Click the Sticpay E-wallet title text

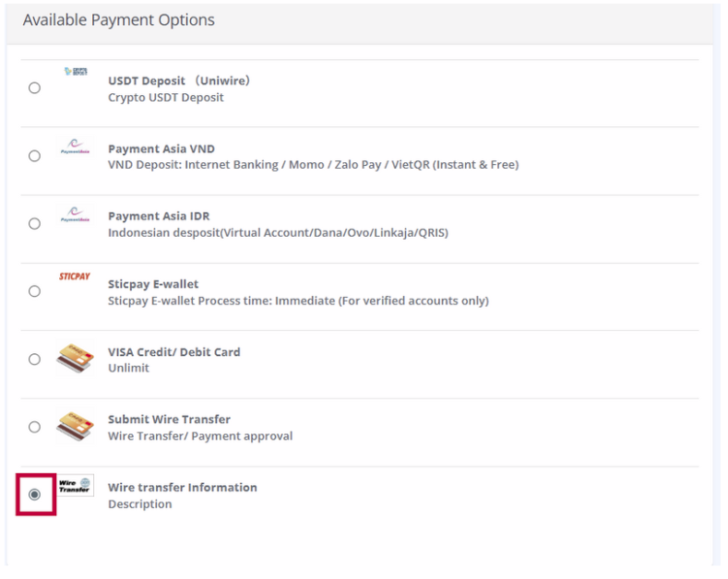coord(153,284)
